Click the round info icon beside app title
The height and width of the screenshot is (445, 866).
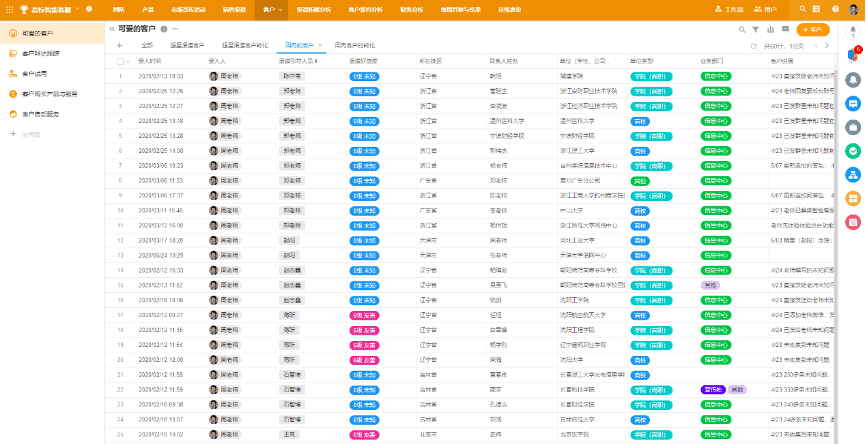click(89, 9)
